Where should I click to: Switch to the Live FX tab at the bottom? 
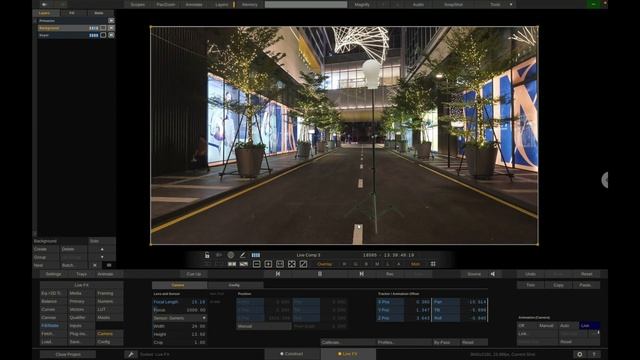click(348, 354)
